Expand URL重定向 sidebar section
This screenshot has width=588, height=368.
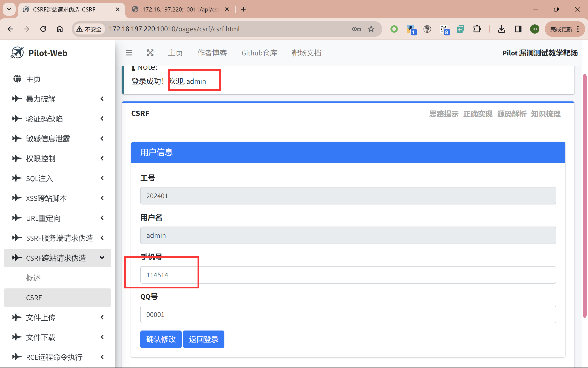[57, 218]
